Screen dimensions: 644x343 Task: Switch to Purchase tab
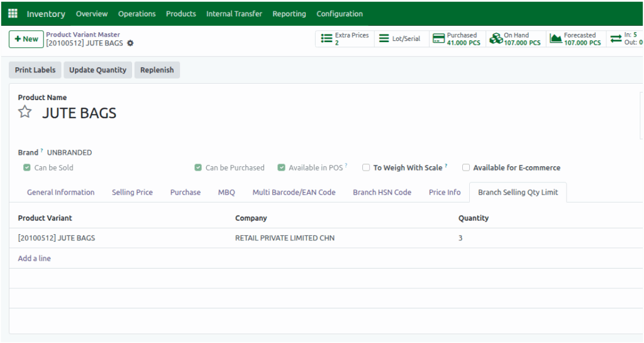[186, 192]
